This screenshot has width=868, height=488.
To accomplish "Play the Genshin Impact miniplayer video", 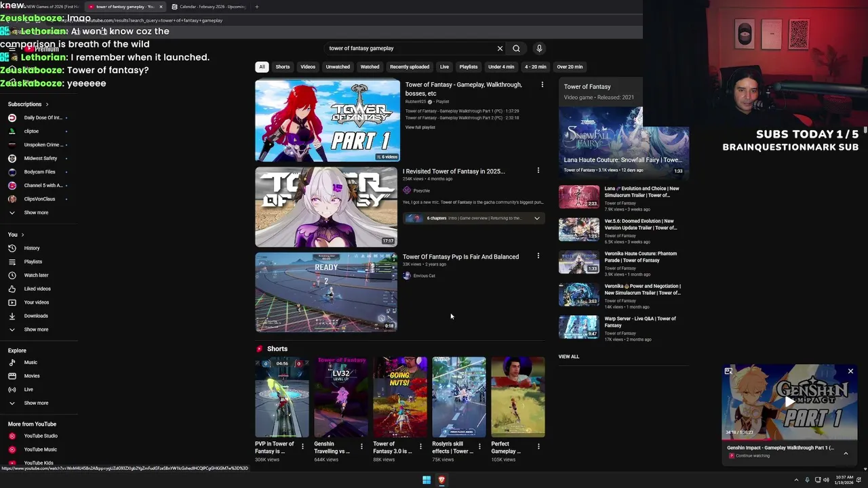I will [x=789, y=401].
